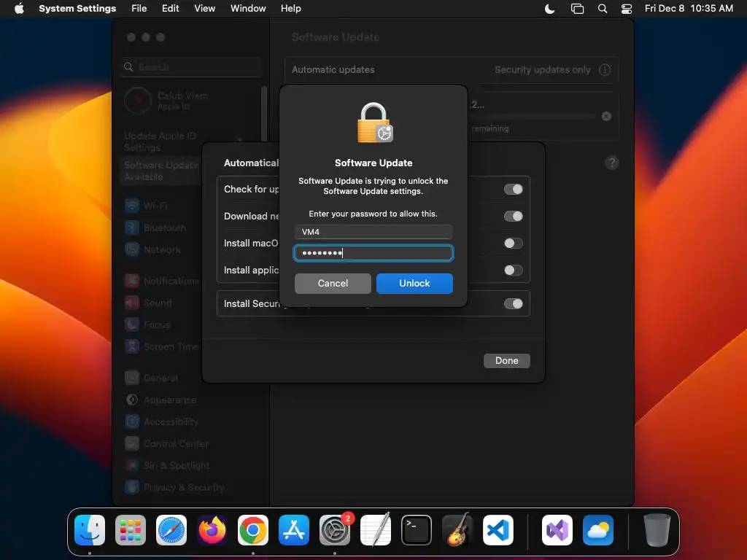Click the password field in the dialog
The width and height of the screenshot is (747, 560).
[x=373, y=253]
